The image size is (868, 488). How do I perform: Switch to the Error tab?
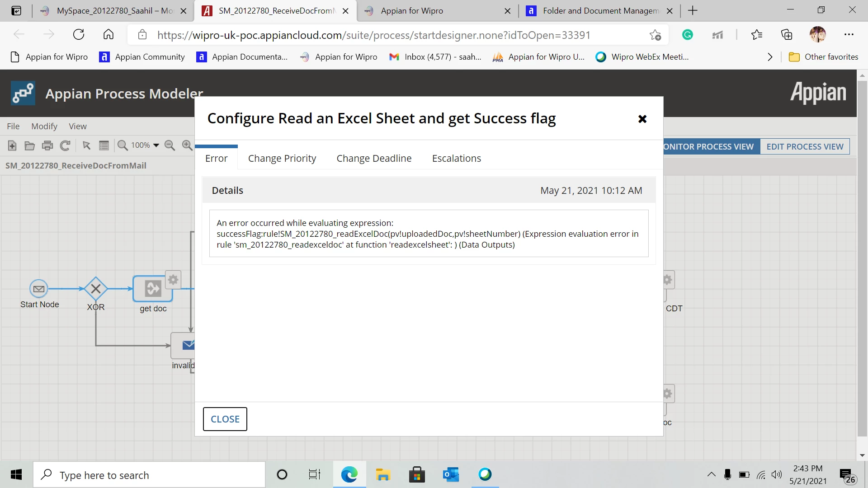pyautogui.click(x=216, y=159)
